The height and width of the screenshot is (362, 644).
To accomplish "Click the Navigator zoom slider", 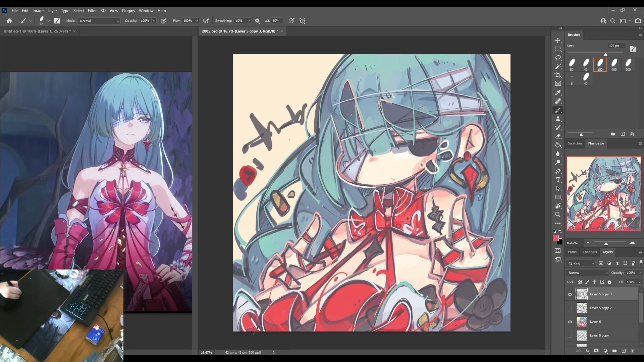I will click(x=610, y=242).
